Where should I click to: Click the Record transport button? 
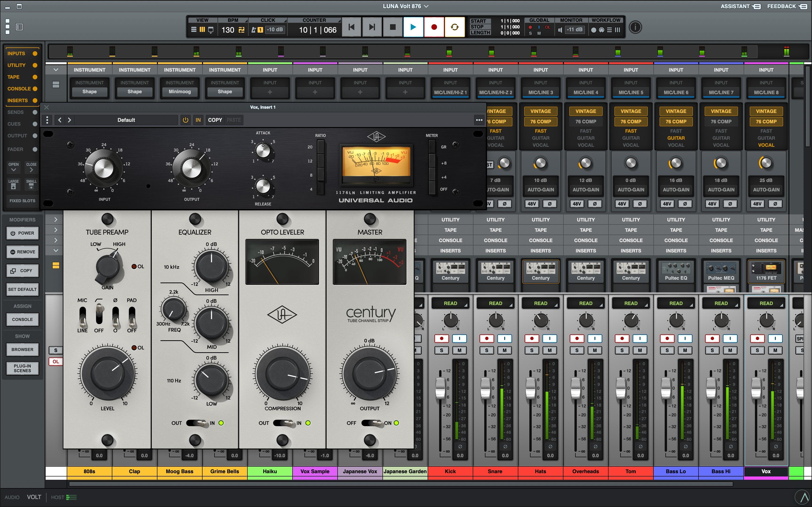click(x=434, y=27)
